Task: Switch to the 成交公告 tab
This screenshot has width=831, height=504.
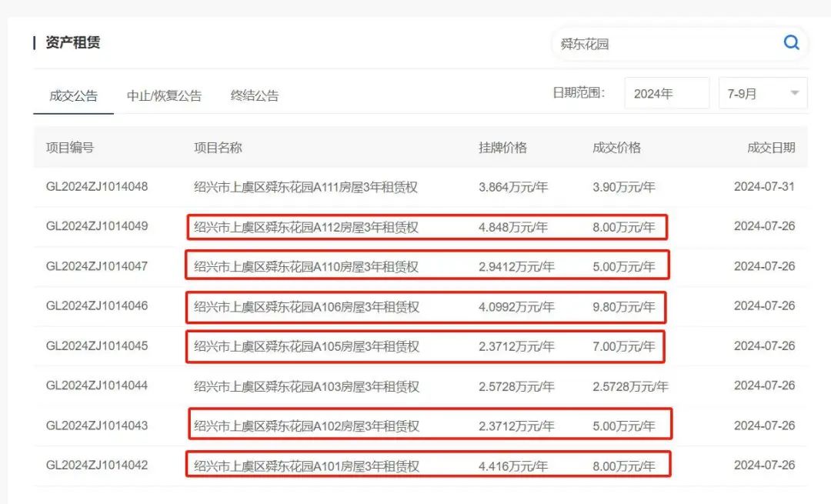Action: click(x=73, y=96)
